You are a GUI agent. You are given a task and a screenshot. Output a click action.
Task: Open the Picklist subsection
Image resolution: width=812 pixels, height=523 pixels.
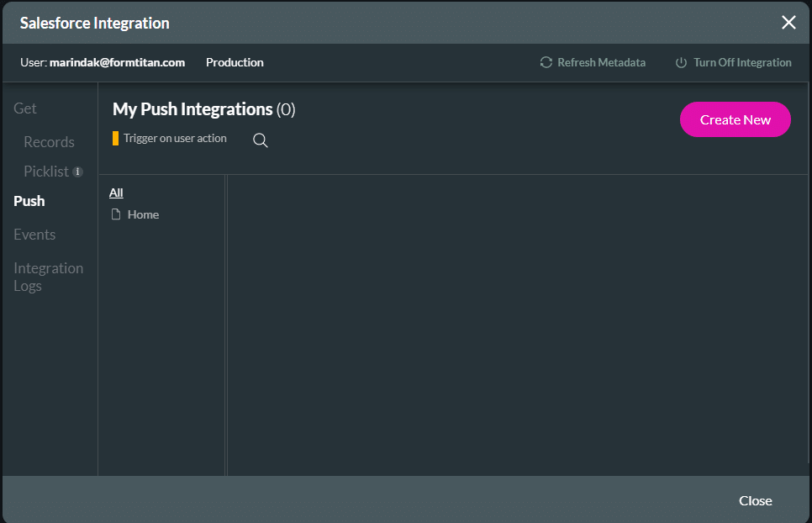point(46,171)
